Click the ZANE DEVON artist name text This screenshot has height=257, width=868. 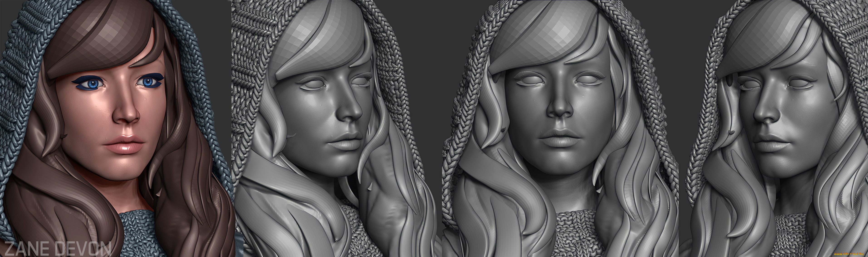click(58, 249)
